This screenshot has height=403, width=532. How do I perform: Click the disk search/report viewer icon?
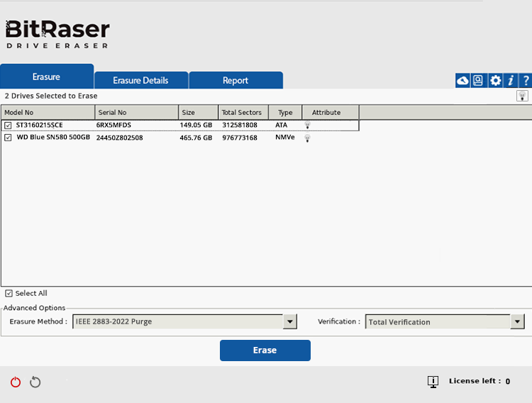pyautogui.click(x=478, y=81)
